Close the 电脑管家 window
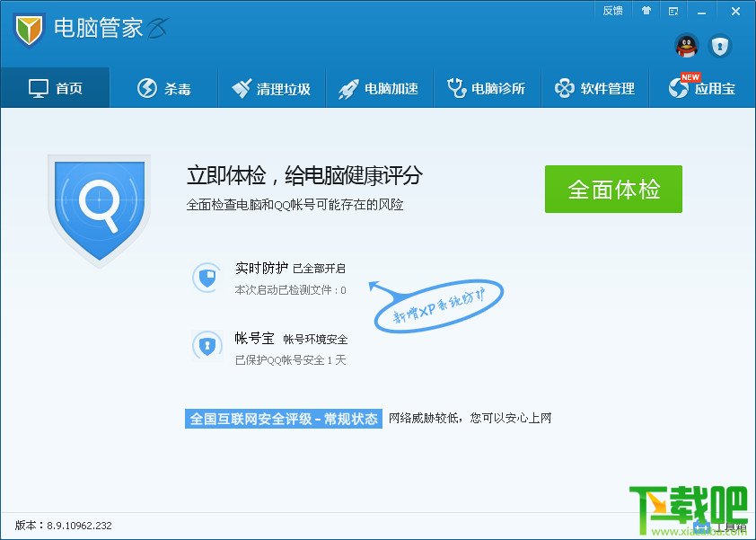Viewport: 756px width, 540px height. tap(735, 11)
